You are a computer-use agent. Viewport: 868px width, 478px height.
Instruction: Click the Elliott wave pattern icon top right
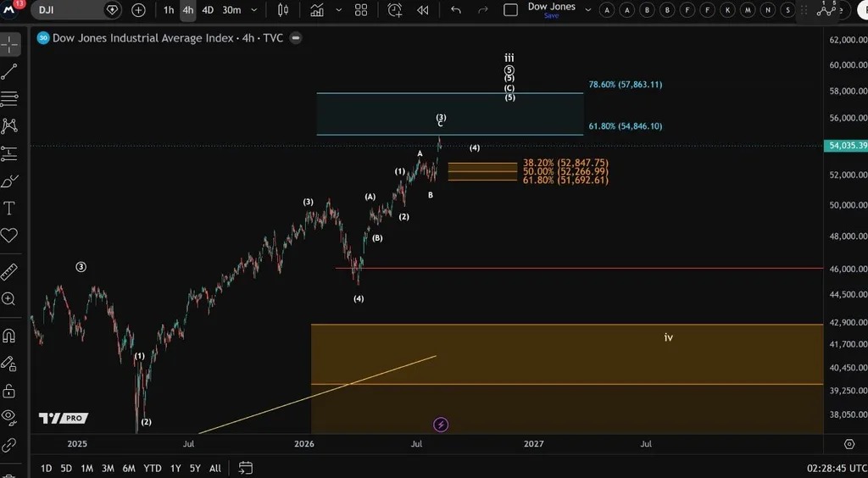[x=827, y=9]
